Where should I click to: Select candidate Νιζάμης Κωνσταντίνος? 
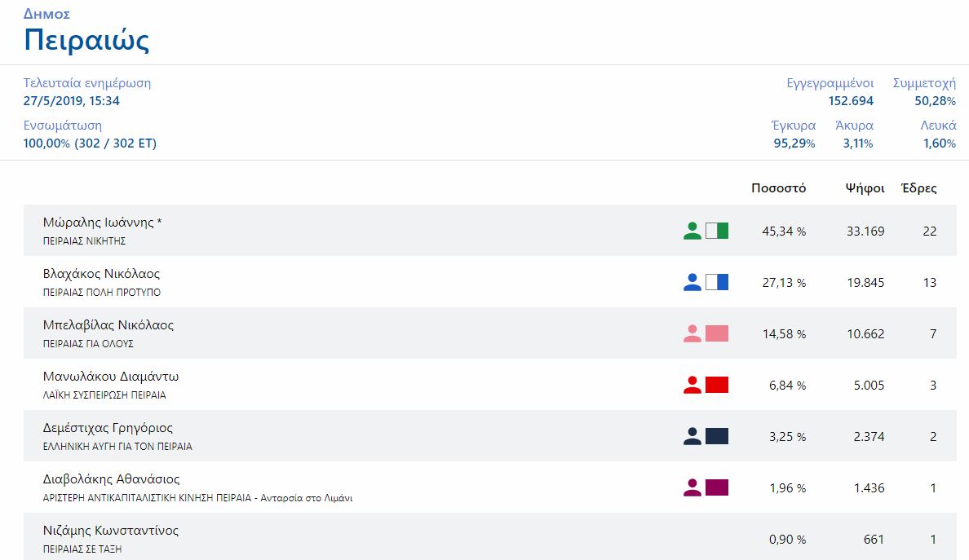click(111, 530)
